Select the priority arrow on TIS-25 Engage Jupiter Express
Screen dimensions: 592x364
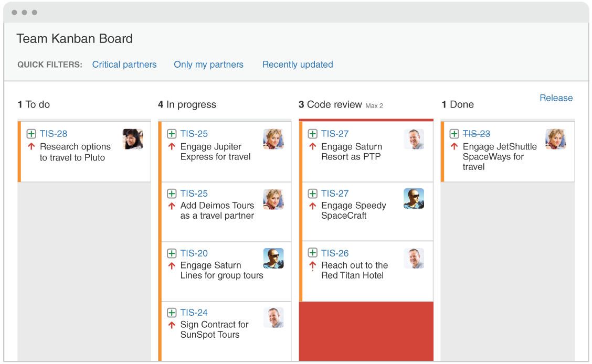point(172,147)
